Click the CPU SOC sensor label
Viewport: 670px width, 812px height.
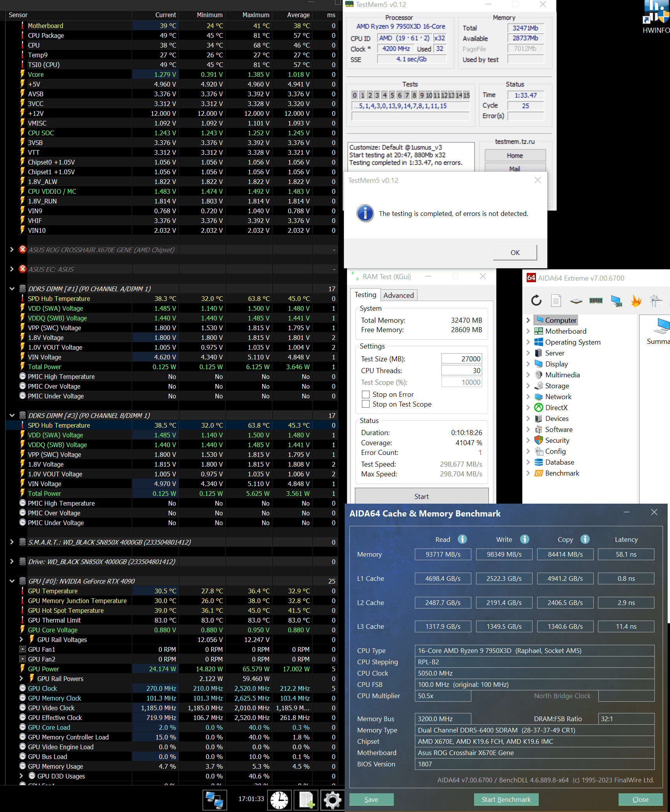tap(41, 133)
